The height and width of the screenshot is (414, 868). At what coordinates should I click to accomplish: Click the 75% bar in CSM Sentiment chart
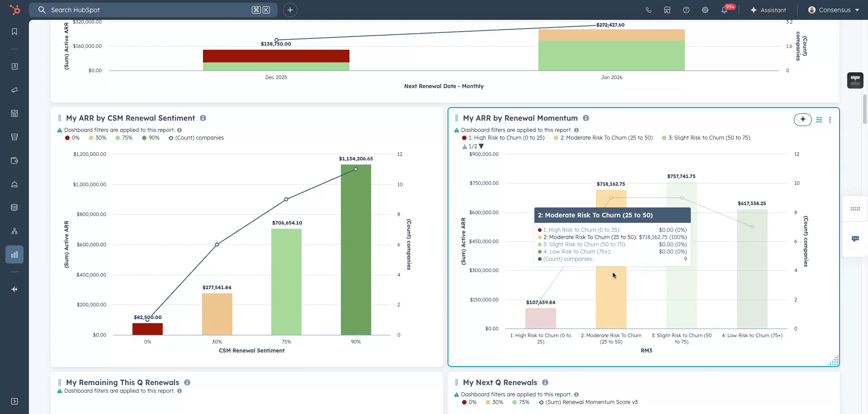point(286,281)
